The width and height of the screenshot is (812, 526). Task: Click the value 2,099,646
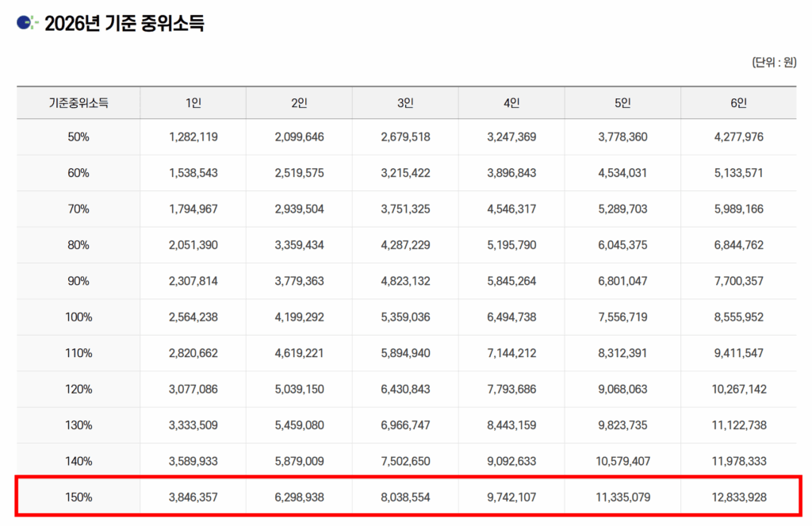299,136
